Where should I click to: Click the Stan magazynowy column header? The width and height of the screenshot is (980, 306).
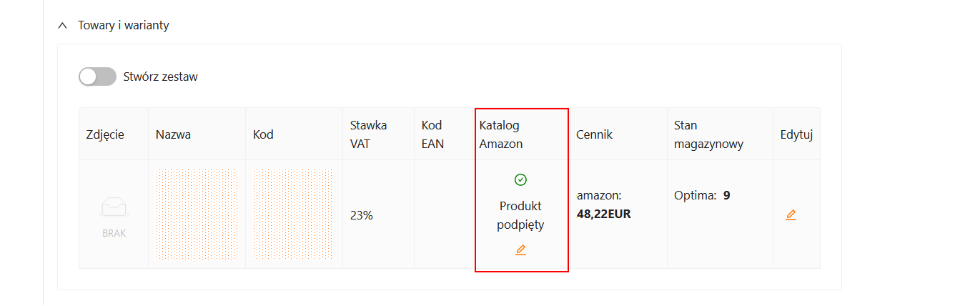[x=708, y=134]
